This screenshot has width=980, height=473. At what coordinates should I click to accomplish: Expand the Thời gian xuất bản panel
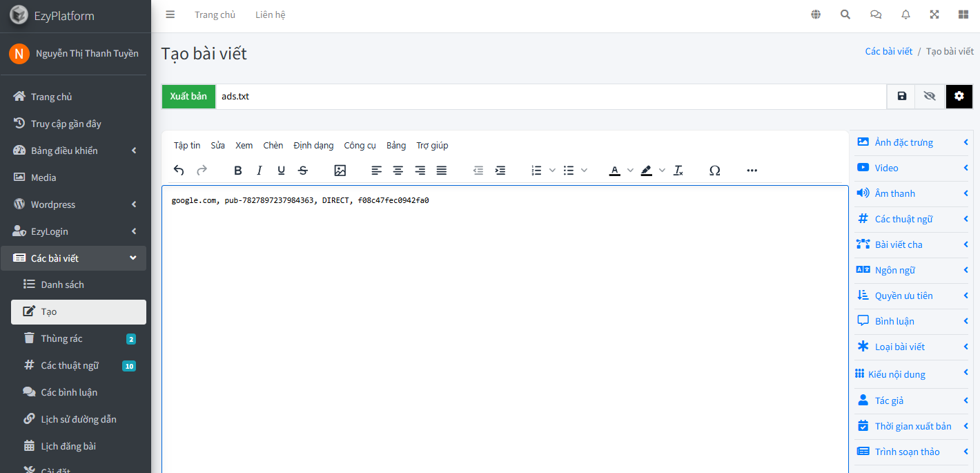(911, 426)
